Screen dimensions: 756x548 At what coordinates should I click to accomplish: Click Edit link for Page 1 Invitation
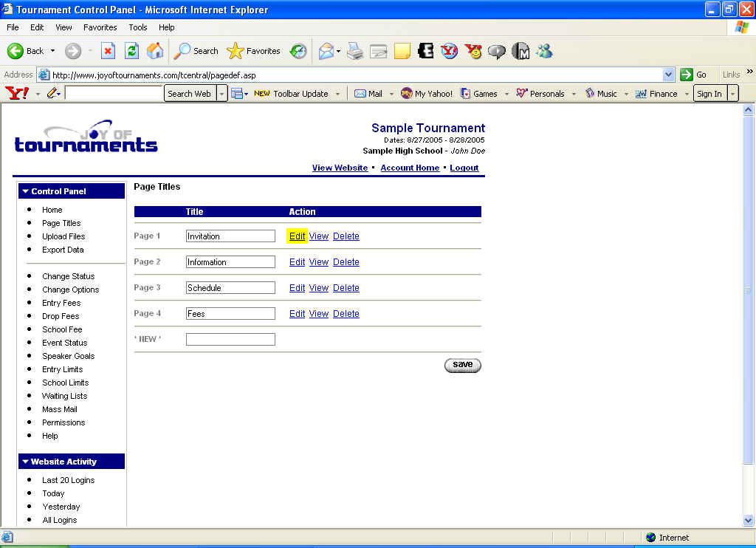pyautogui.click(x=297, y=236)
